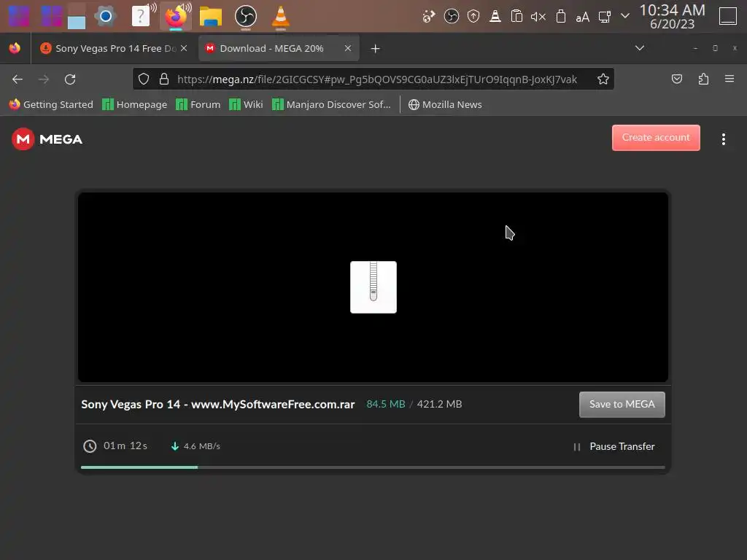Open the display configuration tray icon
The image size is (747, 560).
pyautogui.click(x=605, y=17)
